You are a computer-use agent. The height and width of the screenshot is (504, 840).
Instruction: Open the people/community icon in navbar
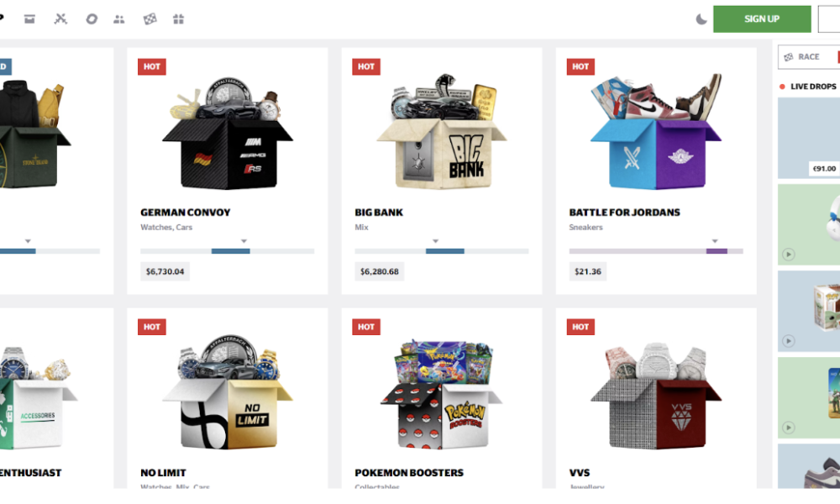(119, 19)
